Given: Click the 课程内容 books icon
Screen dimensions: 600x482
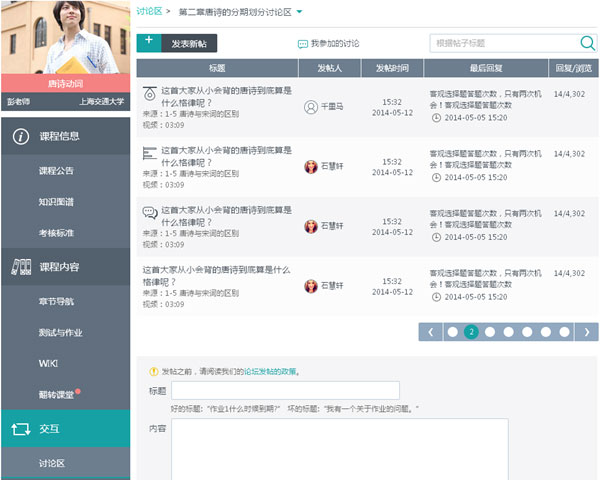Looking at the screenshot, I should coord(20,267).
